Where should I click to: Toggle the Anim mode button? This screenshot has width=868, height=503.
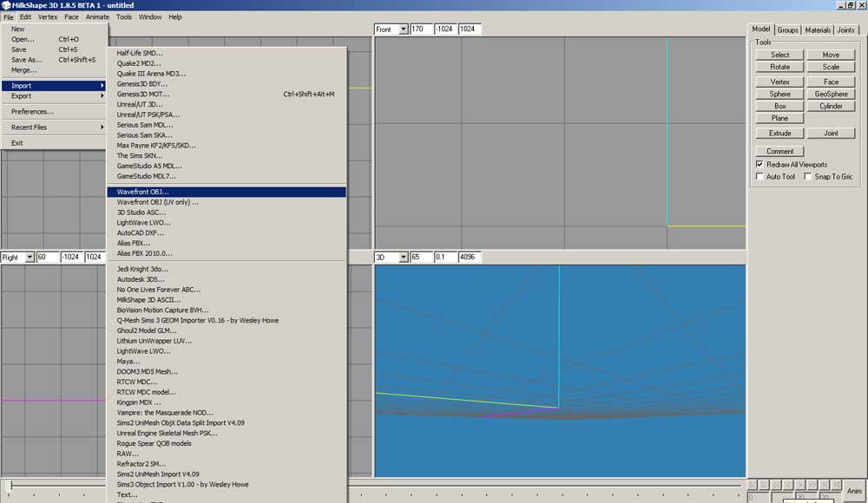(854, 491)
